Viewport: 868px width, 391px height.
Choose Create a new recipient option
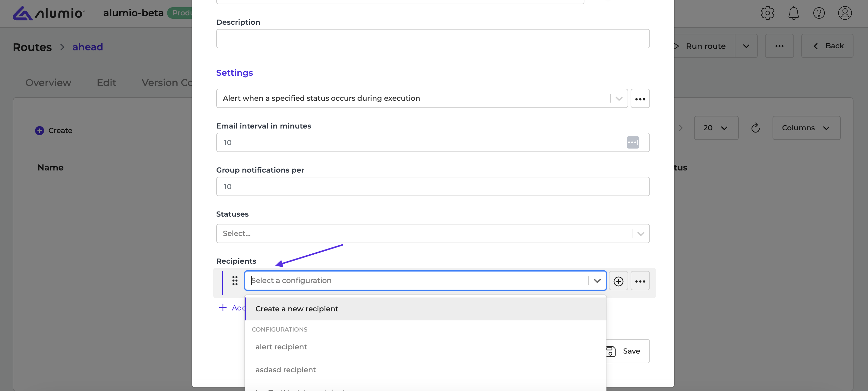(x=426, y=309)
